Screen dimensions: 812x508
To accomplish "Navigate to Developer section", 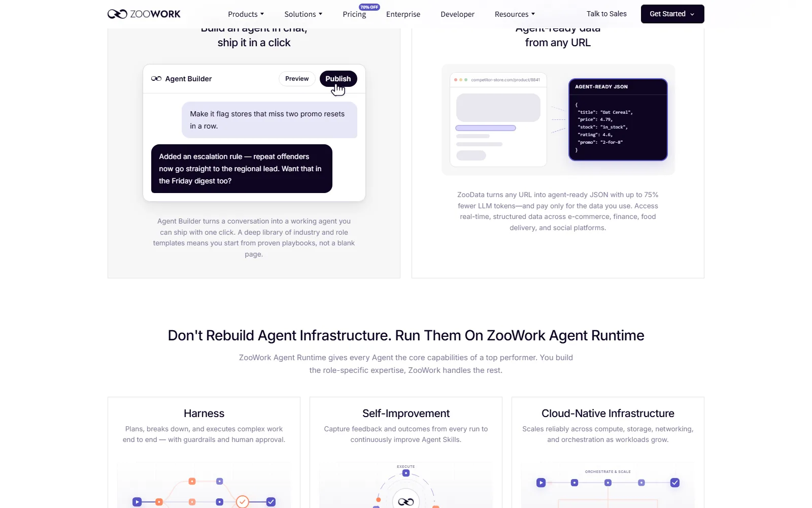I will coord(457,14).
